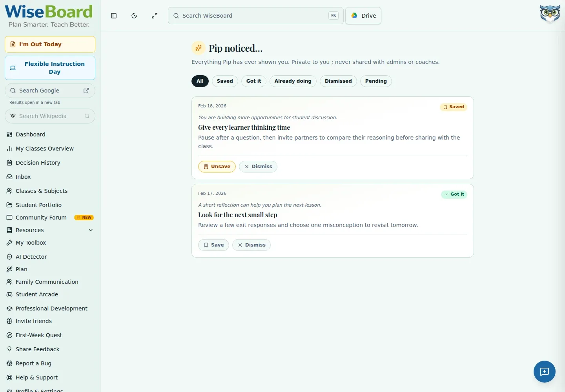565x392 pixels.
Task: Open Help & Support
Action: point(50,377)
